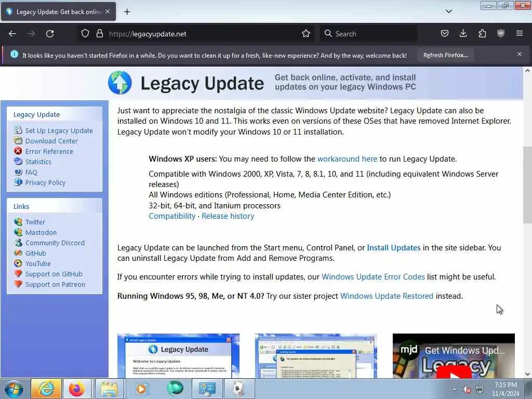Show hidden system tray icons
This screenshot has width=532, height=399.
point(454,390)
